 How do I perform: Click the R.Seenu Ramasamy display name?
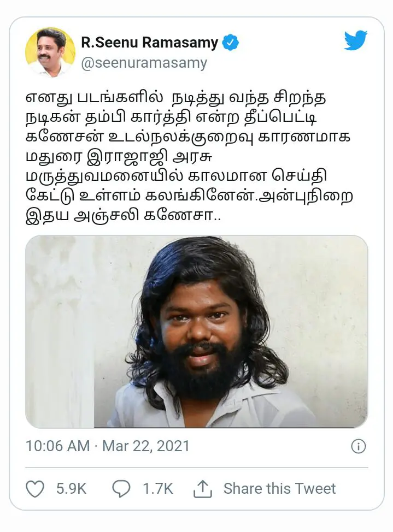point(149,43)
